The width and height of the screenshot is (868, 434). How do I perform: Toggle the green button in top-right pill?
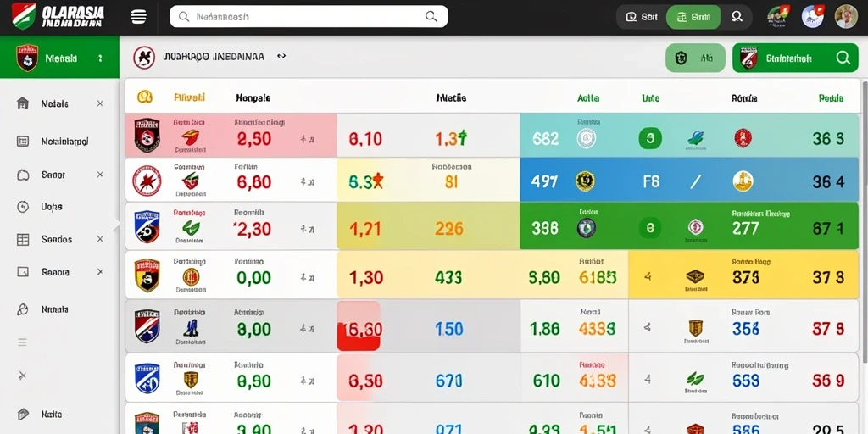[x=693, y=17]
